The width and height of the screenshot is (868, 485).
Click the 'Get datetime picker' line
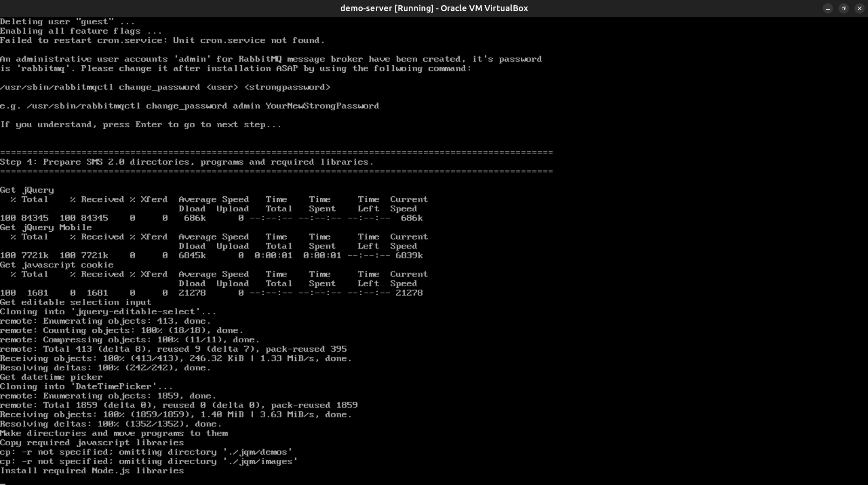pos(51,377)
